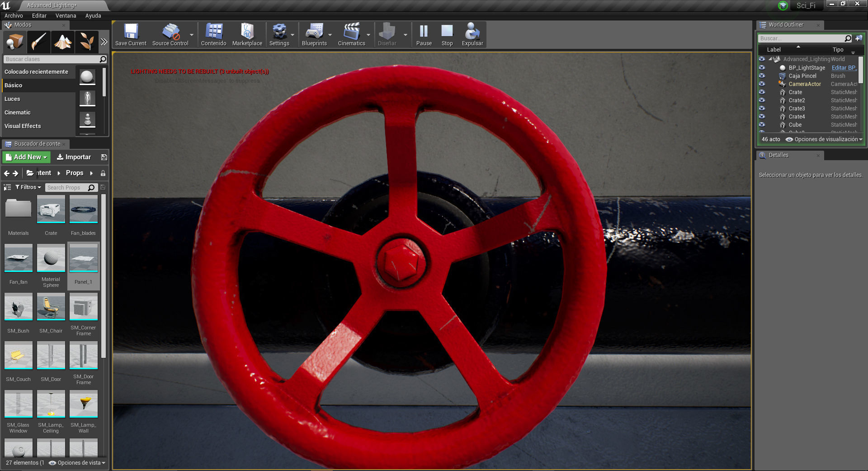Screen dimensions: 868x471
Task: Click the Save Current toolbar icon
Action: point(131,34)
